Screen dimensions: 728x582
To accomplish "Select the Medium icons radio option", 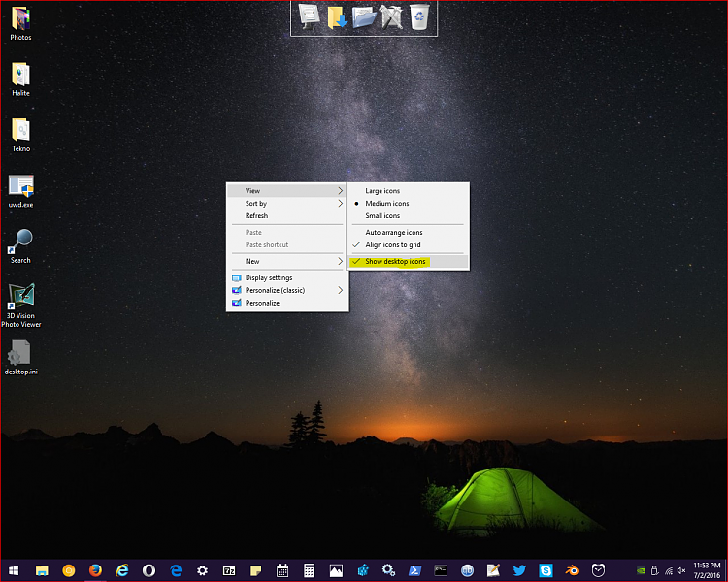I will click(408, 204).
